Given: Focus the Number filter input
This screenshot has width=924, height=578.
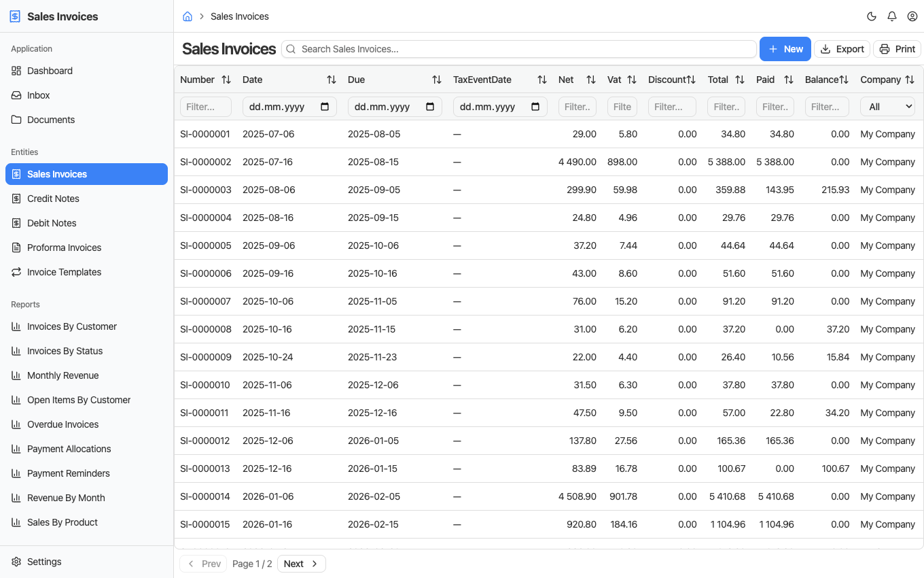Looking at the screenshot, I should point(206,107).
